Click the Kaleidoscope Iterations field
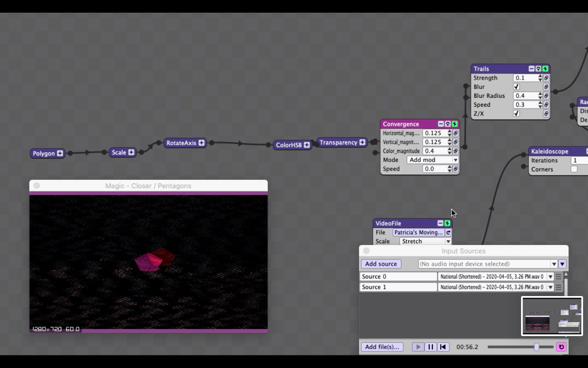The image size is (588, 368). (x=579, y=160)
